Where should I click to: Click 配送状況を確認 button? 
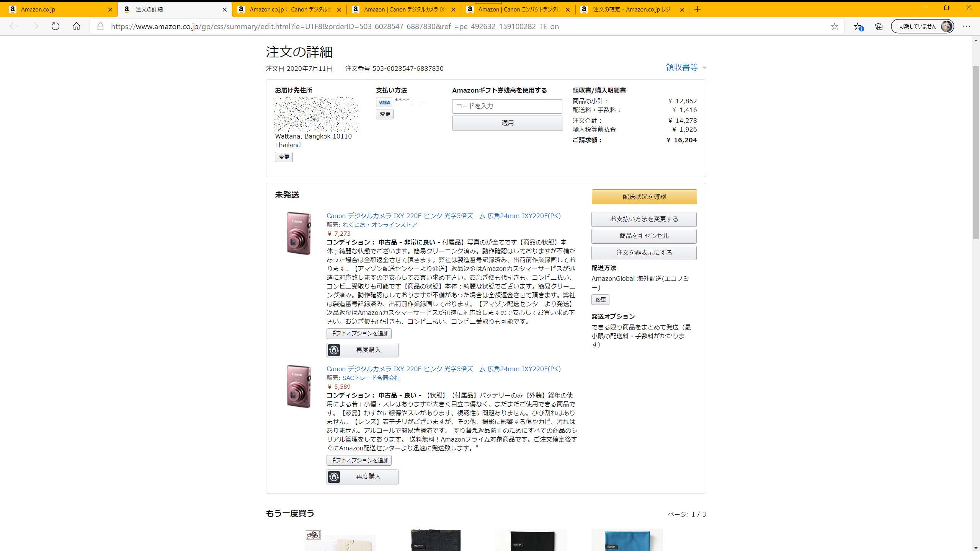point(644,197)
